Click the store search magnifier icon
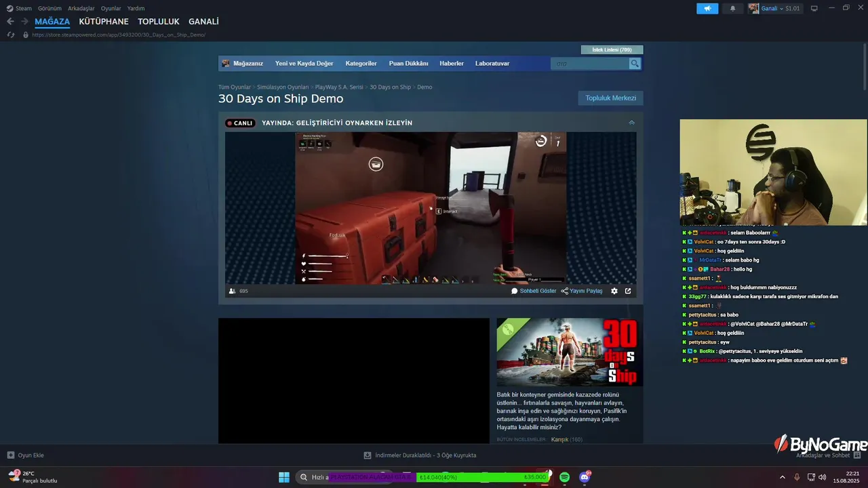868x488 pixels. click(x=635, y=64)
